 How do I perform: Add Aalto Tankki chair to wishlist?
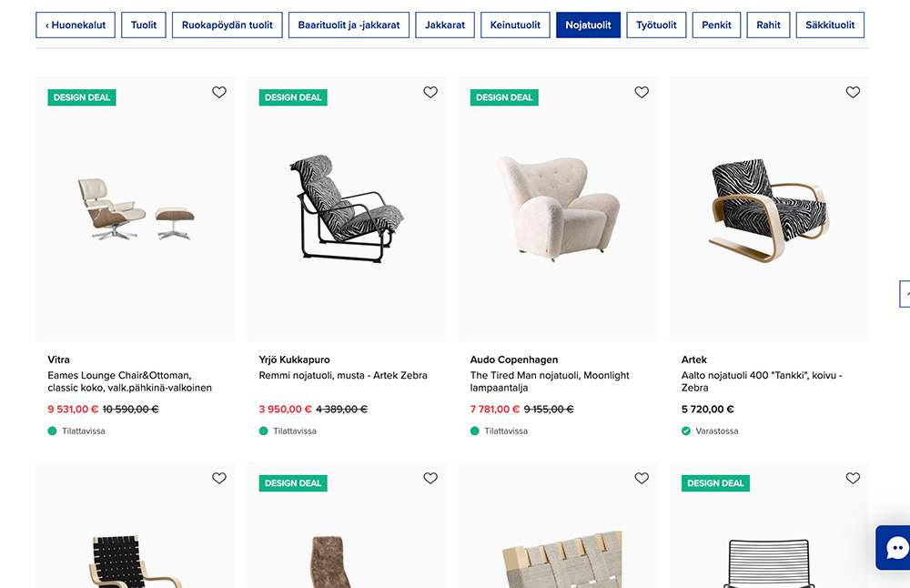coord(853,92)
